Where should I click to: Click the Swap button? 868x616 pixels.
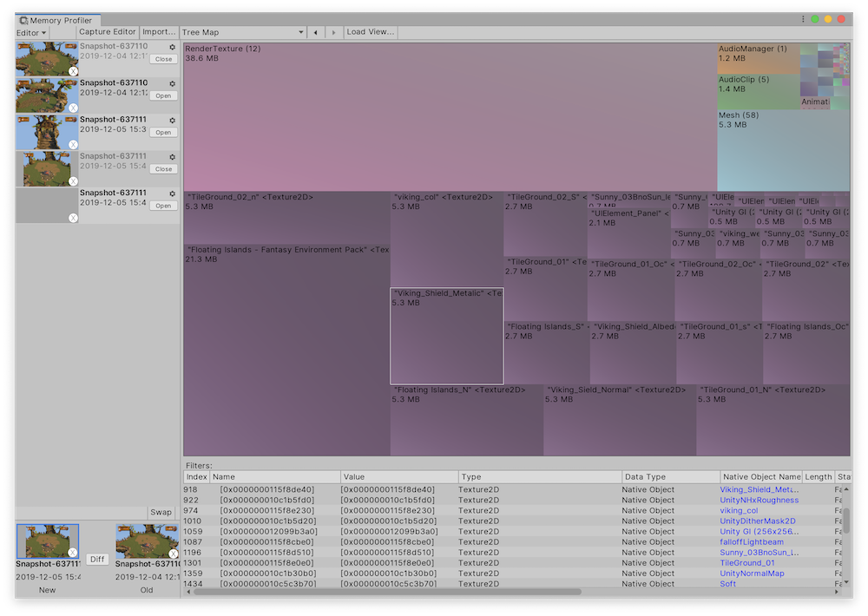point(161,513)
